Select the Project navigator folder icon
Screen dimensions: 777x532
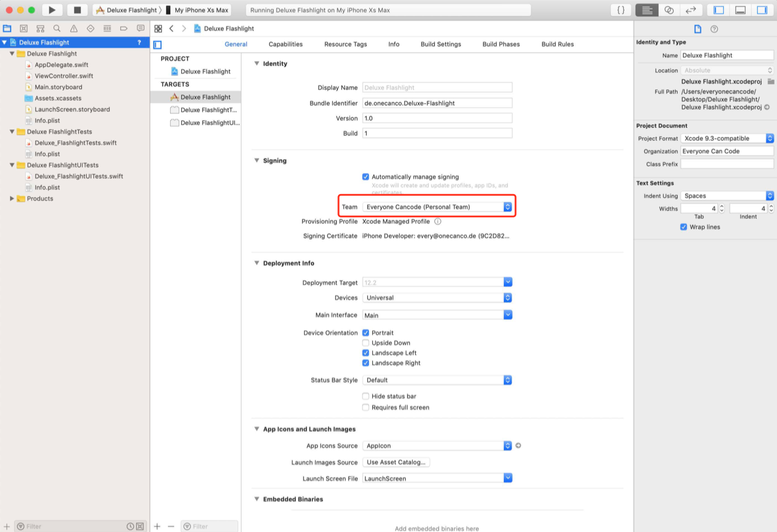coord(7,28)
